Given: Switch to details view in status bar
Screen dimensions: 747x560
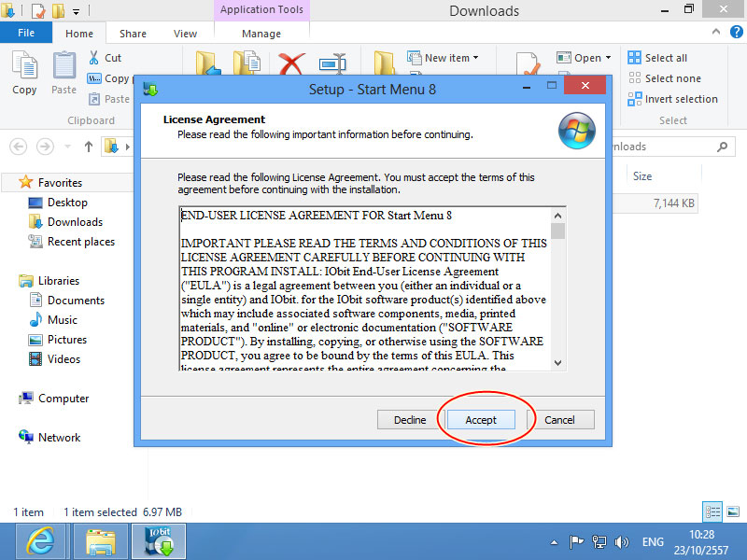Looking at the screenshot, I should point(712,511).
